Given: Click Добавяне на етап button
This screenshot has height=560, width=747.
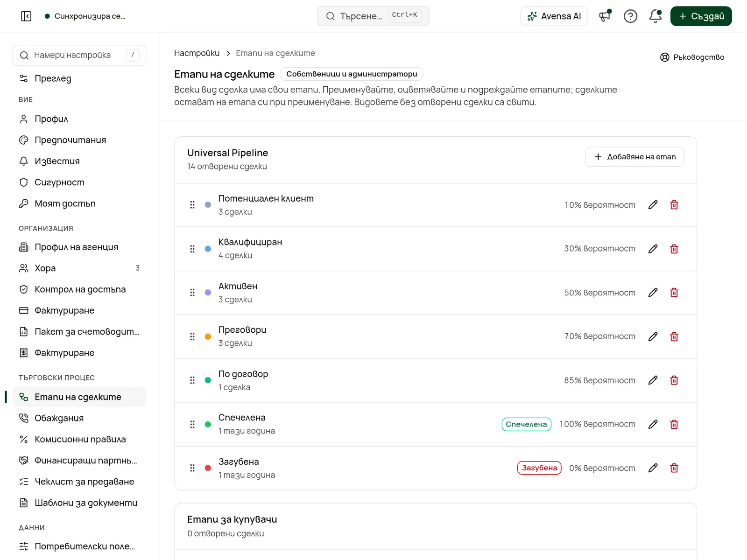Looking at the screenshot, I should click(x=634, y=157).
